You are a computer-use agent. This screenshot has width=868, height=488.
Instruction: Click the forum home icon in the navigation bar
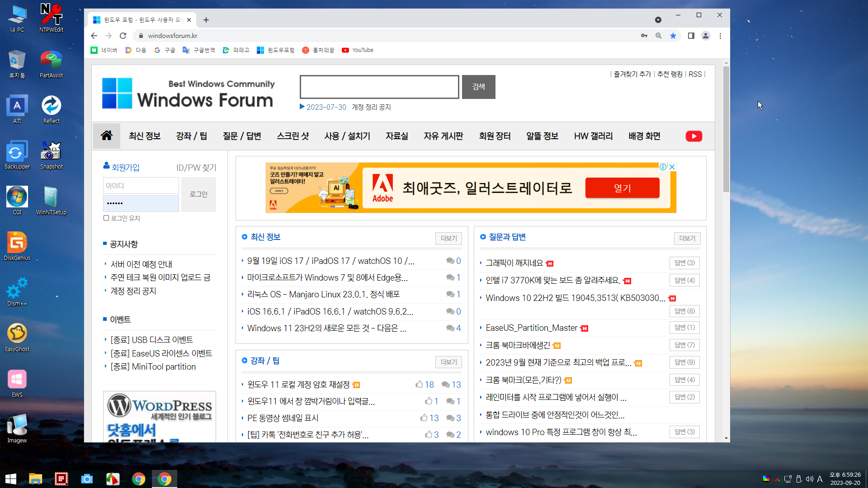(107, 136)
